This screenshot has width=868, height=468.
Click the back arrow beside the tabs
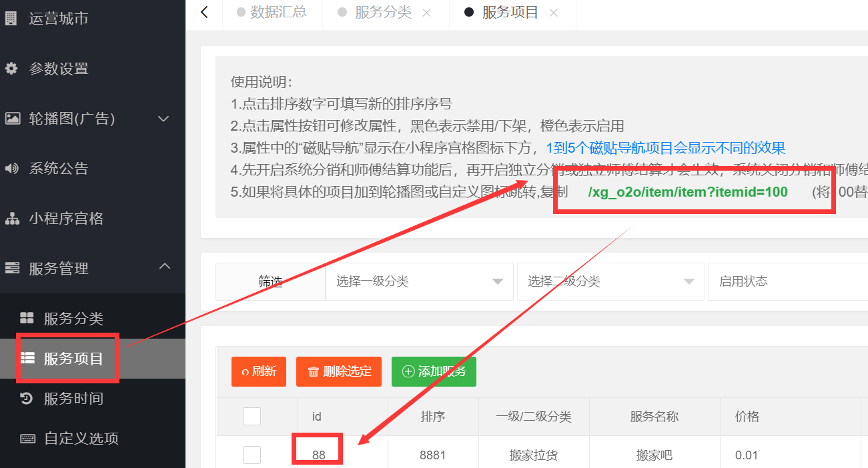point(204,12)
